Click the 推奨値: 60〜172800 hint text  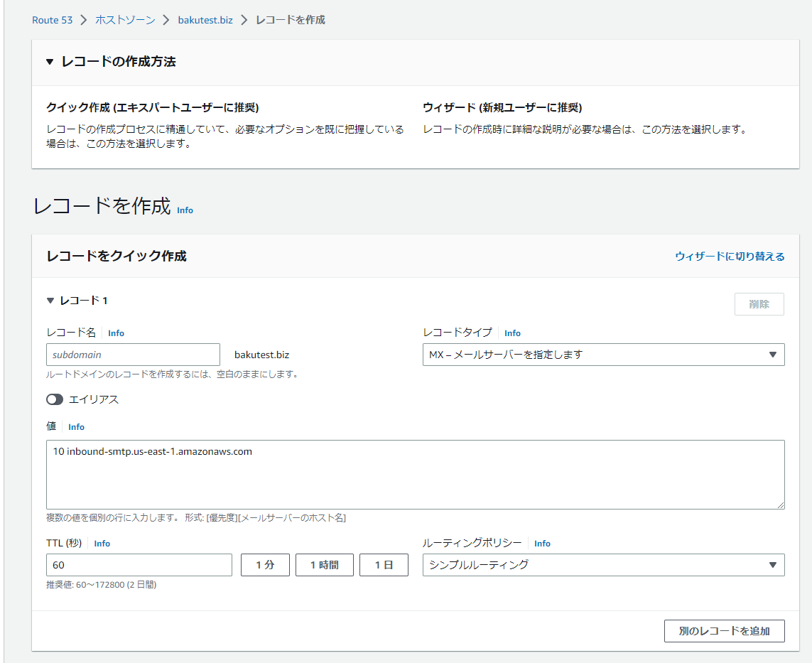pyautogui.click(x=102, y=585)
